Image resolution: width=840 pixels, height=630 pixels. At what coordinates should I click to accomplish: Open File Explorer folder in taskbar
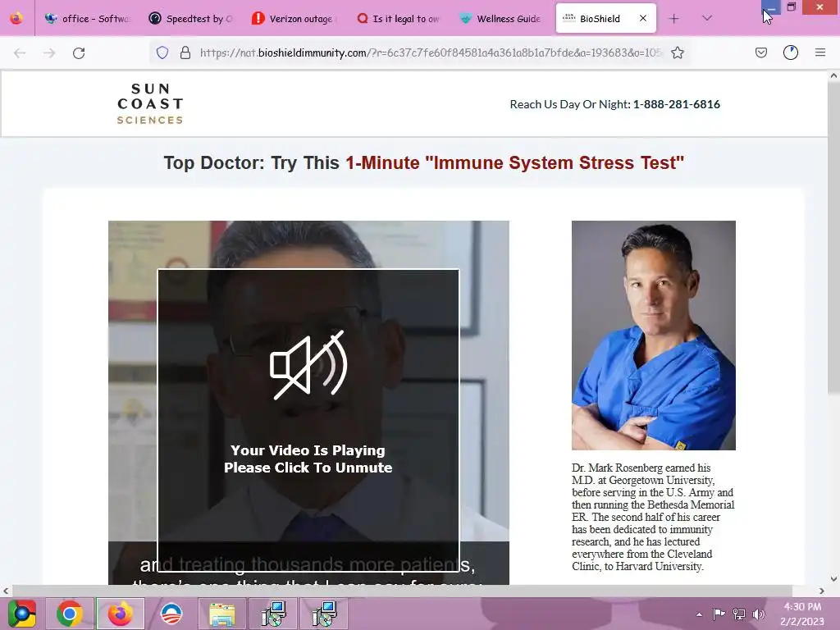click(221, 614)
